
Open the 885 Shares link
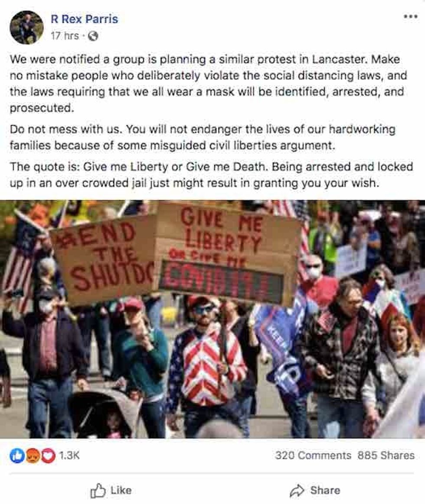(x=386, y=455)
